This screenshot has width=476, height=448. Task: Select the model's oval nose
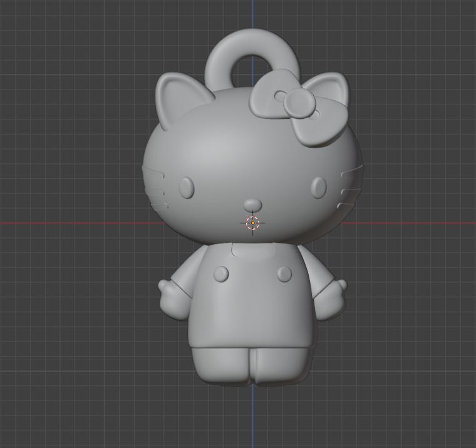(253, 205)
